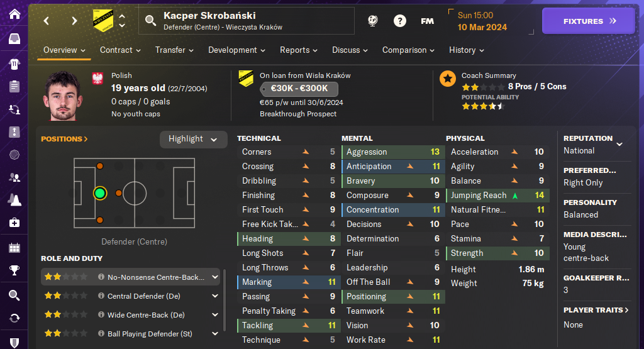Viewport: 644px width, 349px height.
Task: Open the Player Traits link
Action: (596, 310)
